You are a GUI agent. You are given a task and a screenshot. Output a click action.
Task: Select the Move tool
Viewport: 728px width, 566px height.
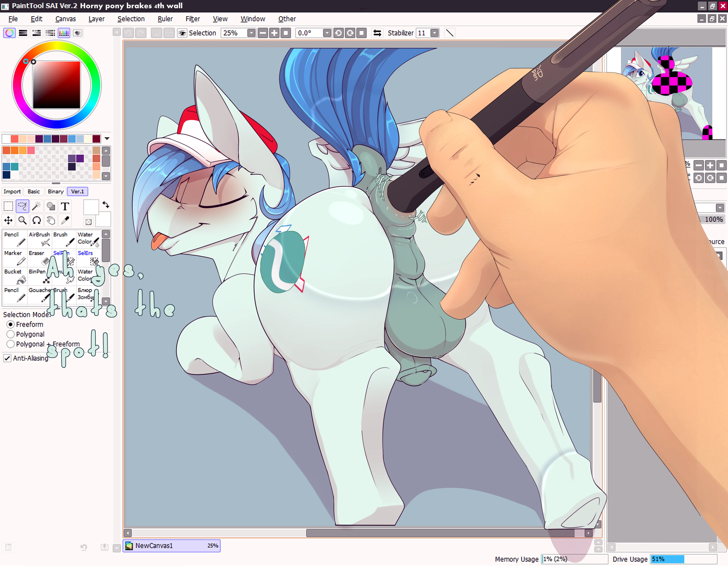tap(8, 221)
